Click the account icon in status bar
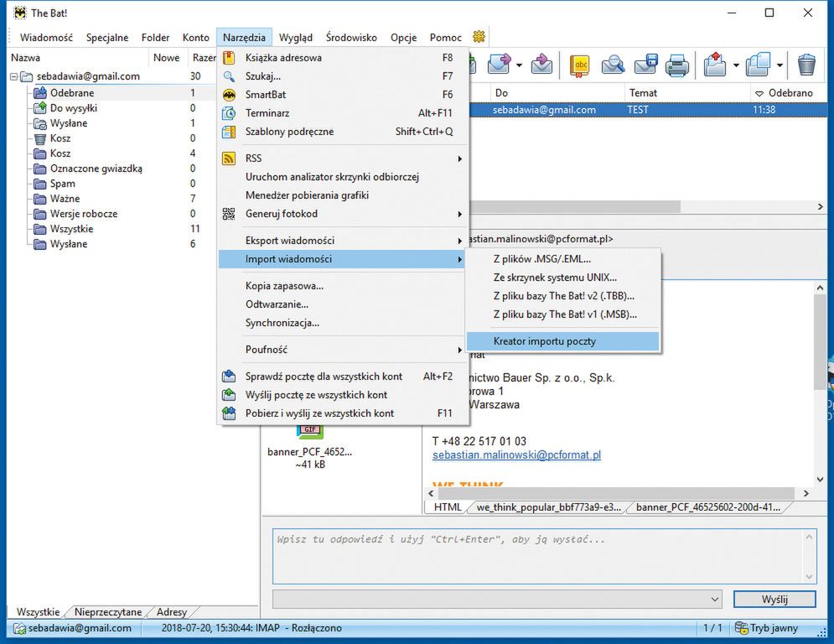Screen dimensions: 834x644 (19, 628)
